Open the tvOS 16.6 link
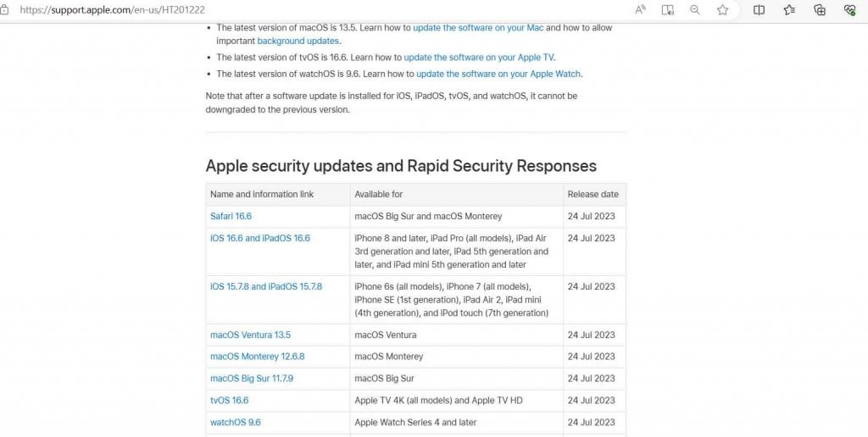The height and width of the screenshot is (437, 868). click(229, 401)
